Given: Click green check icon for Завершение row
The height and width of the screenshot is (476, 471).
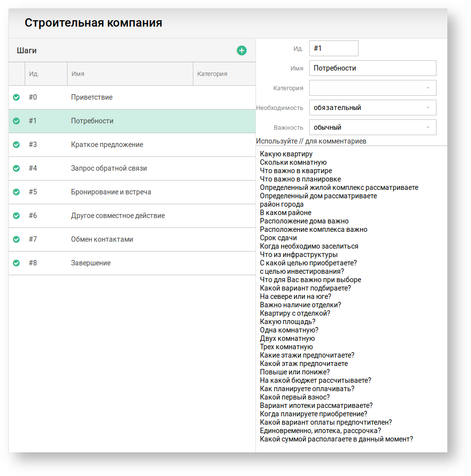Looking at the screenshot, I should pyautogui.click(x=16, y=263).
